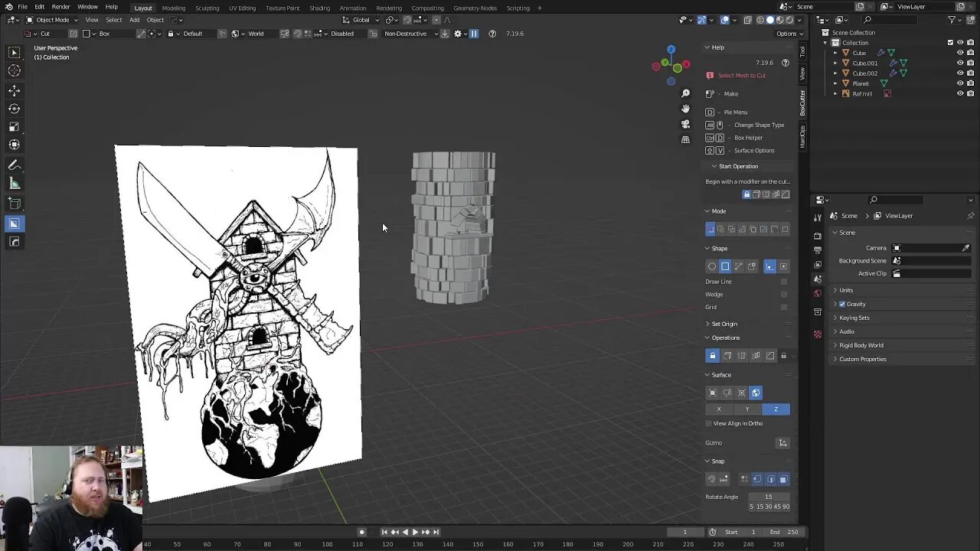This screenshot has width=980, height=551.
Task: Select the Y axis button
Action: point(747,409)
